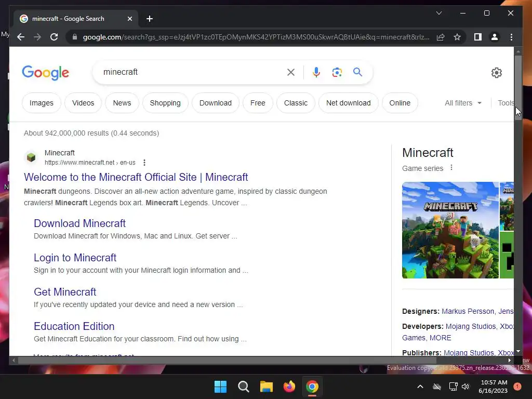Viewport: 532px width, 399px height.
Task: Open Education Edition link
Action: tap(74, 326)
